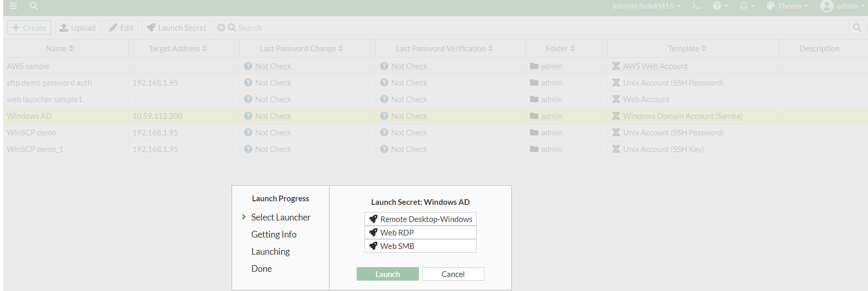Click the top bar magnifier search icon
The image size is (868, 291).
(x=34, y=6)
